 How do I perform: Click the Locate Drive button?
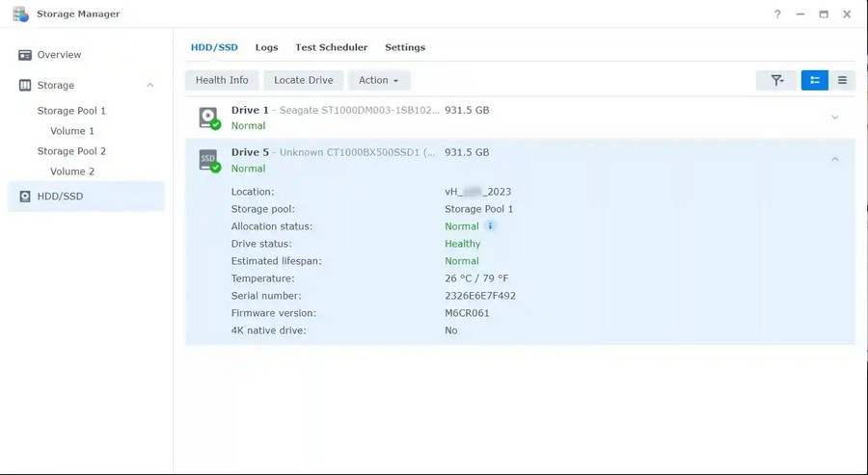(x=303, y=81)
